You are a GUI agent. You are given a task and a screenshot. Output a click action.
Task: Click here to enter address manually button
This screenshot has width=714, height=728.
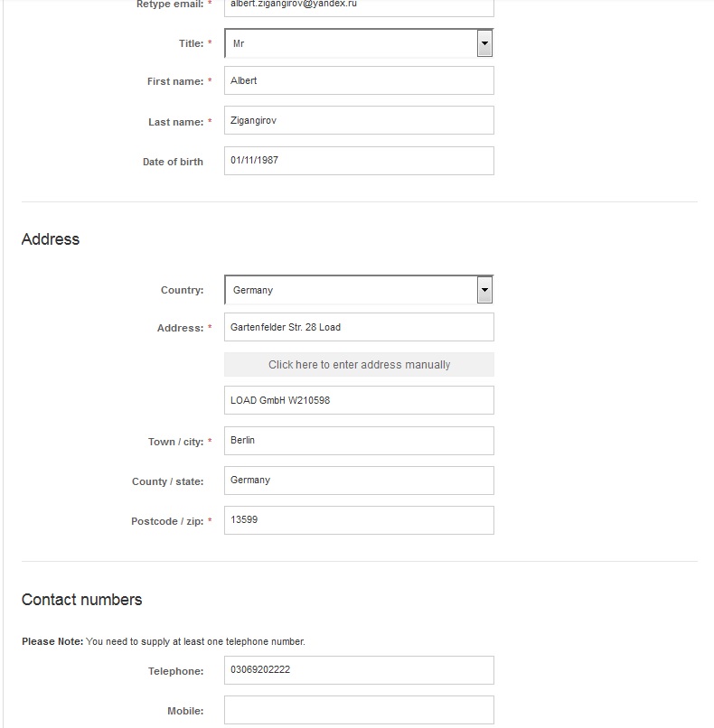coord(359,365)
